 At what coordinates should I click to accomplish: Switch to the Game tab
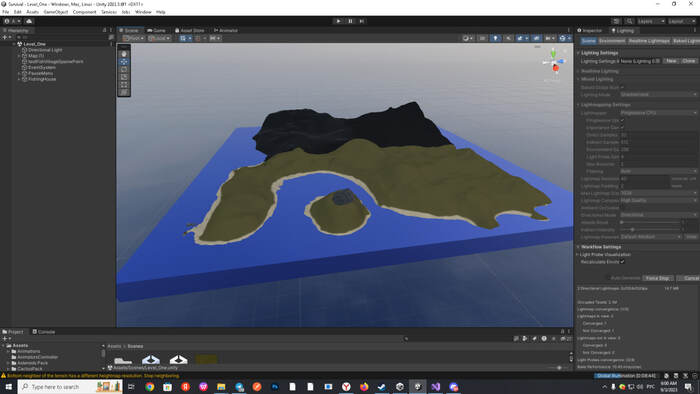[157, 30]
